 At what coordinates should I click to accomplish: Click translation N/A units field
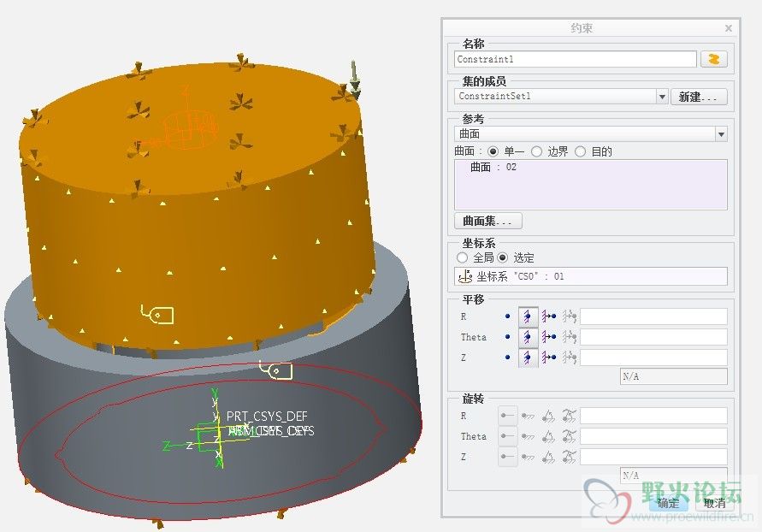pos(674,376)
